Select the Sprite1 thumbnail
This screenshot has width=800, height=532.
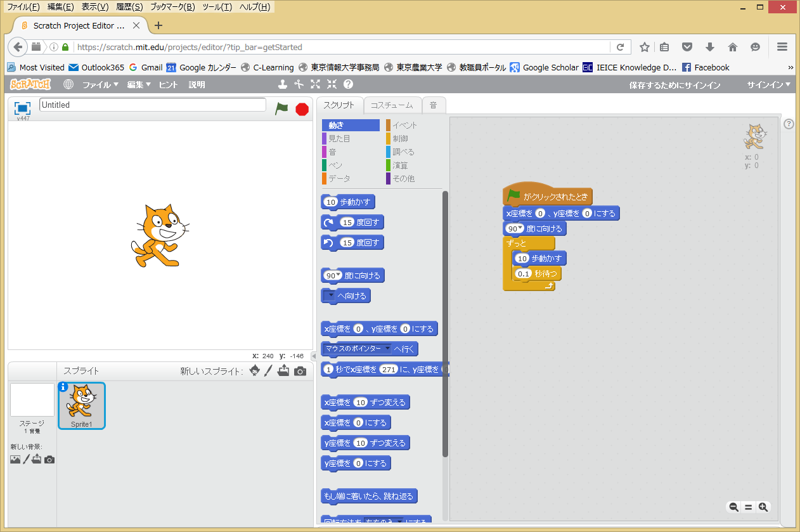coord(82,406)
